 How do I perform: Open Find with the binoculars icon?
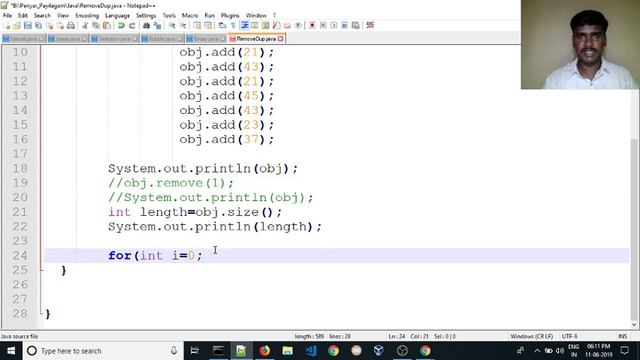(x=146, y=25)
